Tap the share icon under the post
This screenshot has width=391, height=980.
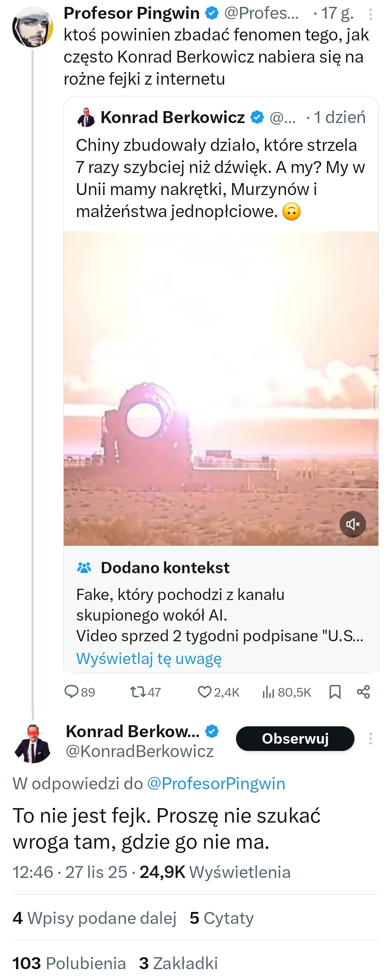363,691
